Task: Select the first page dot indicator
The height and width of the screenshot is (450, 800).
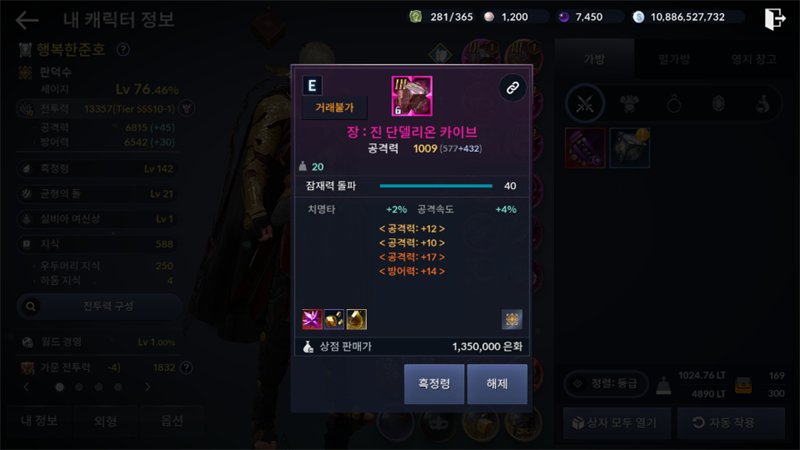Action: coord(60,387)
